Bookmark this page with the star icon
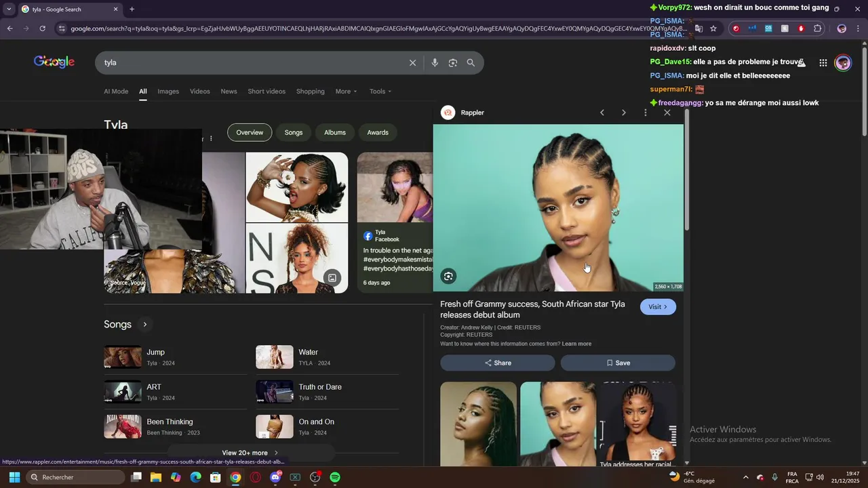Screen dimensions: 868x488 pyautogui.click(x=713, y=28)
